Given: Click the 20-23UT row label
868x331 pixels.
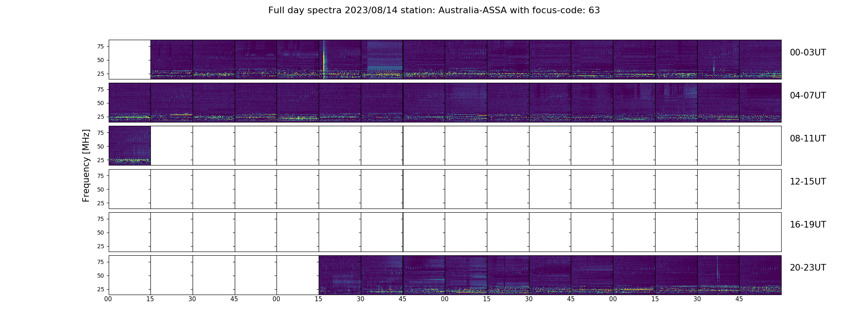Looking at the screenshot, I should 808,268.
